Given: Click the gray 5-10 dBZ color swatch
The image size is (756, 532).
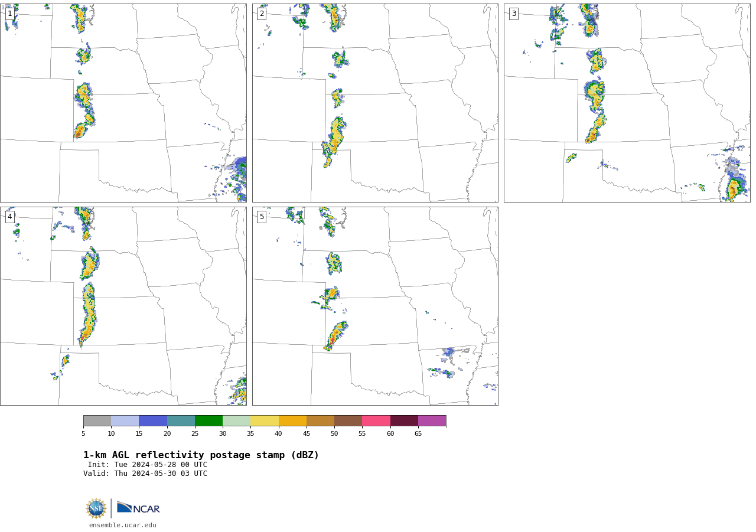Looking at the screenshot, I should [x=97, y=421].
